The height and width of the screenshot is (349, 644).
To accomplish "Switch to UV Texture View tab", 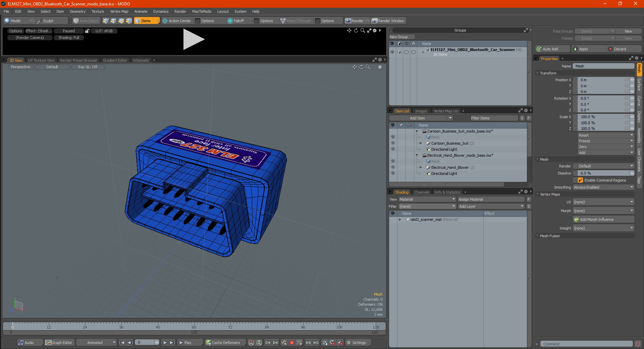I will point(41,60).
